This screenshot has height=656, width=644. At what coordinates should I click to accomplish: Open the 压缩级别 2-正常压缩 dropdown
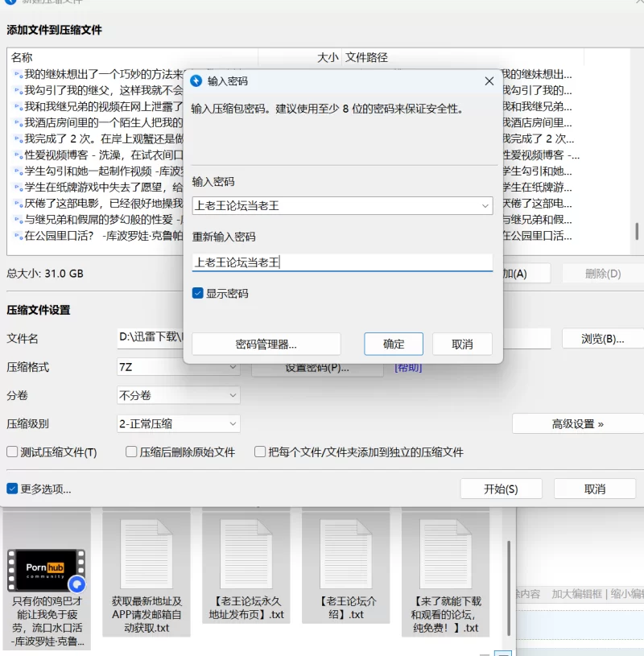tap(178, 424)
